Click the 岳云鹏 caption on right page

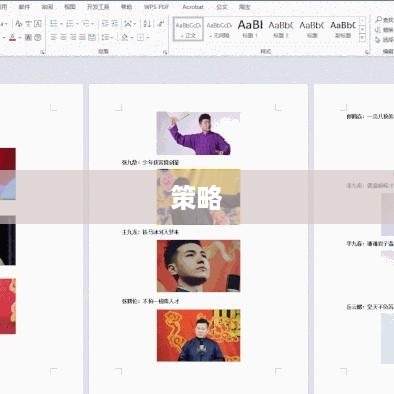pos(370,307)
